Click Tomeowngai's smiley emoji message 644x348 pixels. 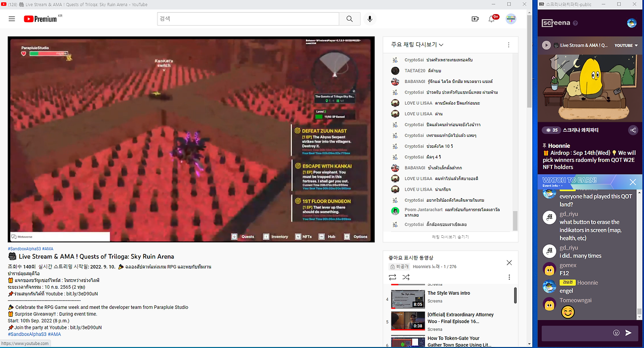[568, 312]
